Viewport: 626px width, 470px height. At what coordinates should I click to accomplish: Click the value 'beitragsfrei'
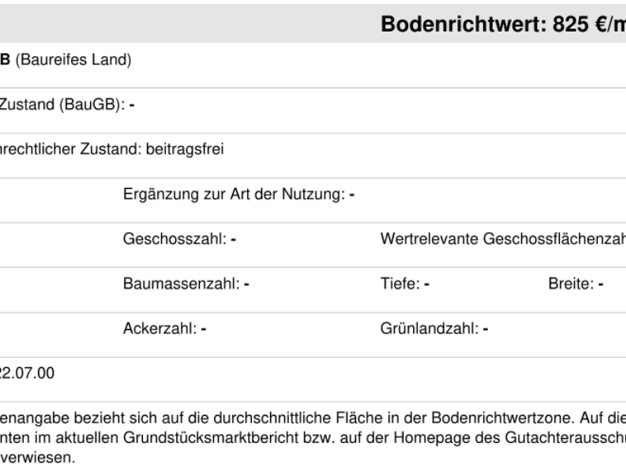185,149
